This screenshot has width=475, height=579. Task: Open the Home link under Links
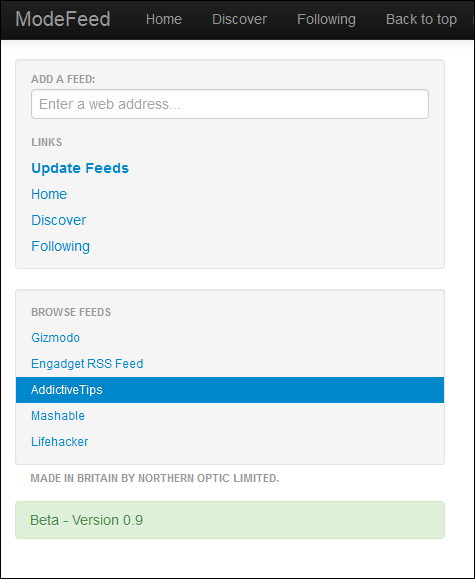(49, 194)
